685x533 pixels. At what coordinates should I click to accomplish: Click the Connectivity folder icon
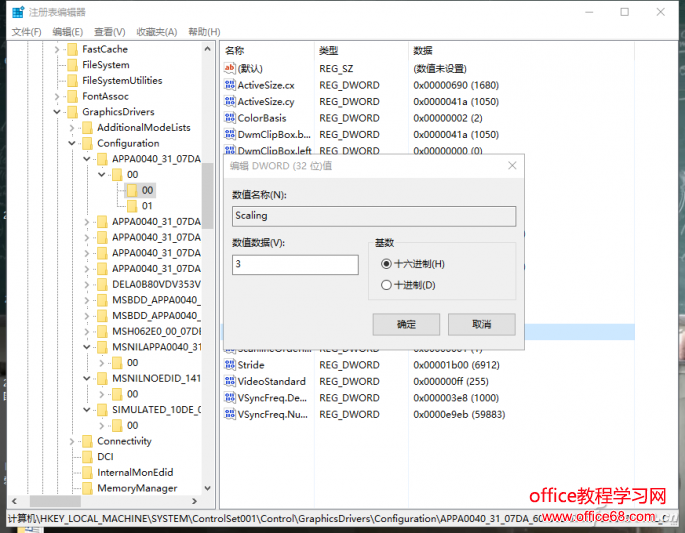click(88, 442)
